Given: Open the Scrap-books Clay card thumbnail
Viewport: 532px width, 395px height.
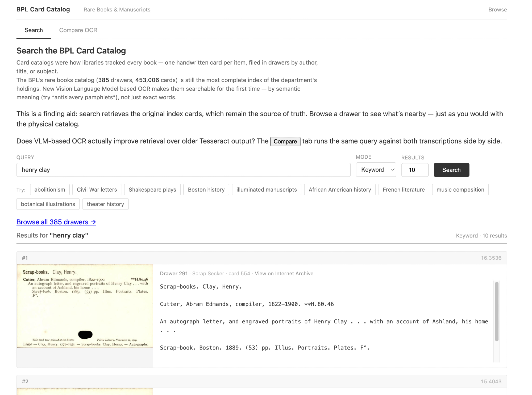Looking at the screenshot, I should [x=85, y=306].
